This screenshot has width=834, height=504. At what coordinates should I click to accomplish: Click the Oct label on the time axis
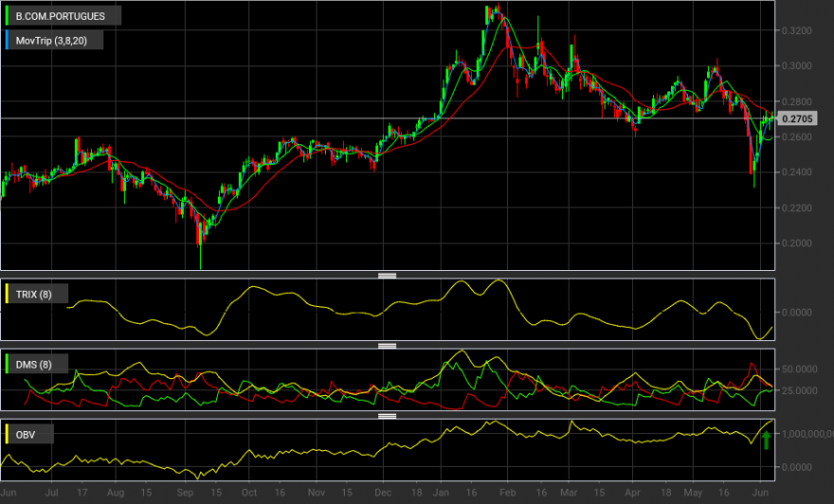click(249, 493)
